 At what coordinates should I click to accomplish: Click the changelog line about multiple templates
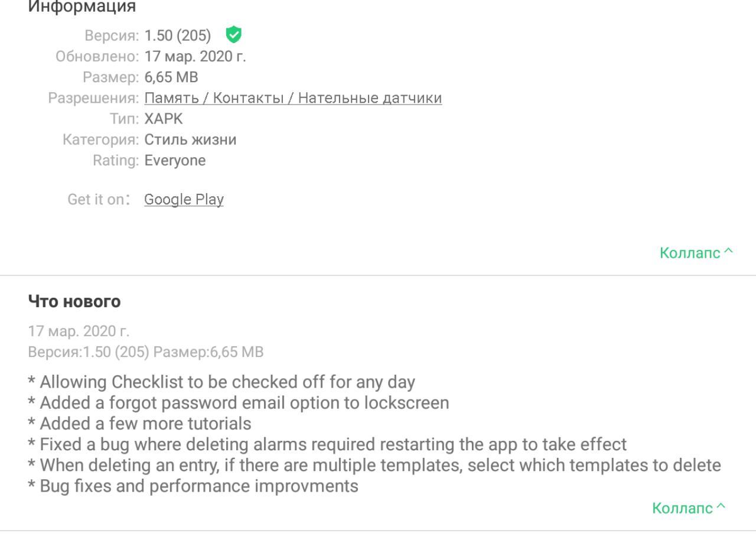point(374,466)
